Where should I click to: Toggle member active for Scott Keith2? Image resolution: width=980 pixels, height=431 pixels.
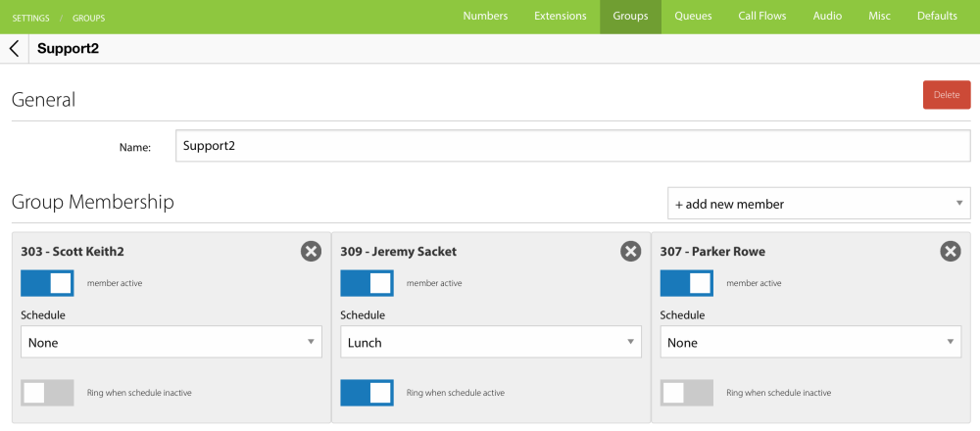[x=47, y=283]
